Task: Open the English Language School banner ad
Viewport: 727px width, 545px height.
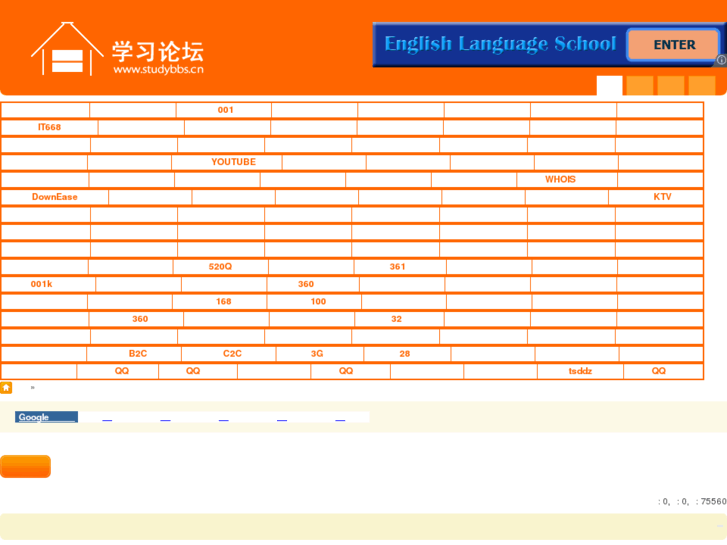Action: point(550,45)
